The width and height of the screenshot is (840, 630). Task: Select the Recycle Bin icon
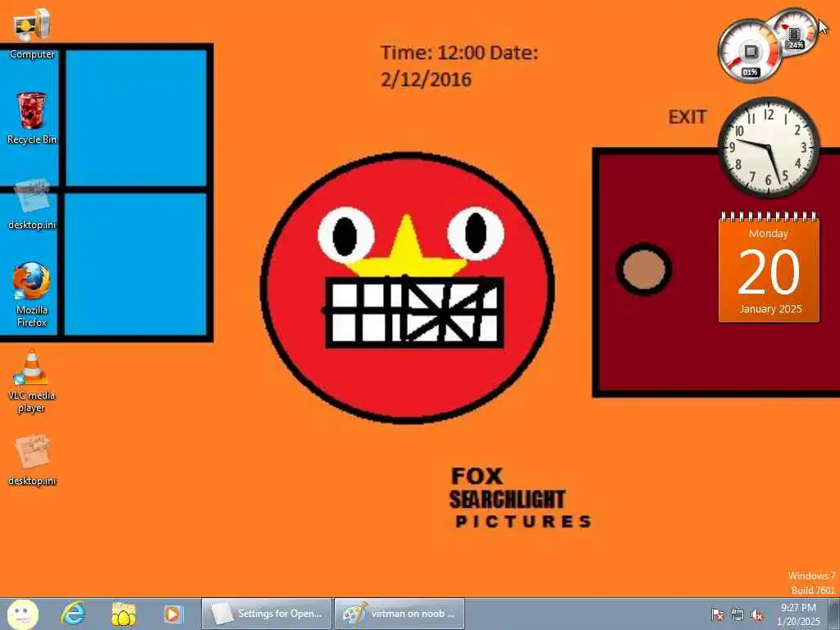(x=32, y=118)
